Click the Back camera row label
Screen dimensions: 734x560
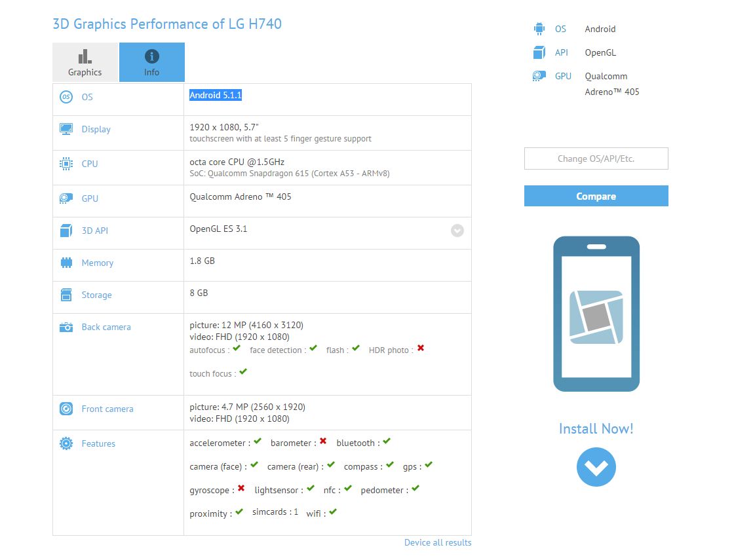(106, 327)
